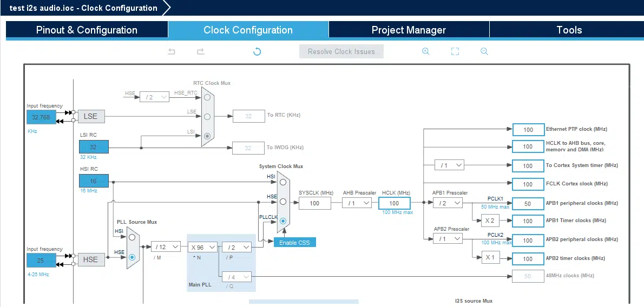Viewport: 644px width, 307px height.
Task: Click the Resolve Clock Issues button
Action: pos(341,52)
